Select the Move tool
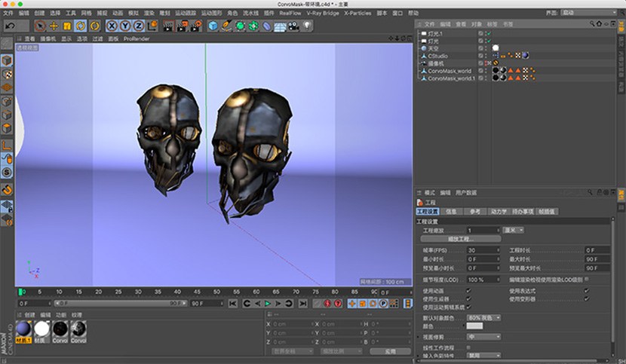626x364 pixels. pos(54,26)
